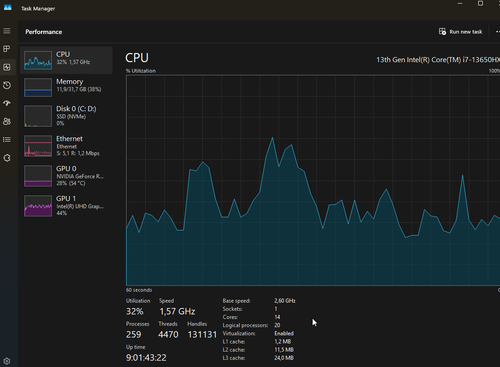The image size is (500, 367).
Task: Open the Startup apps icon
Action: [x=7, y=103]
